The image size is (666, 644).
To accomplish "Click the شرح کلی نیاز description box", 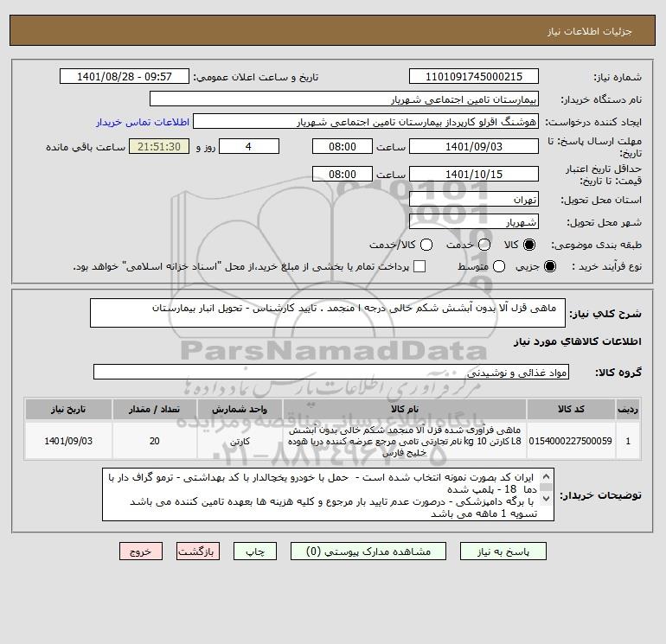I will click(328, 313).
